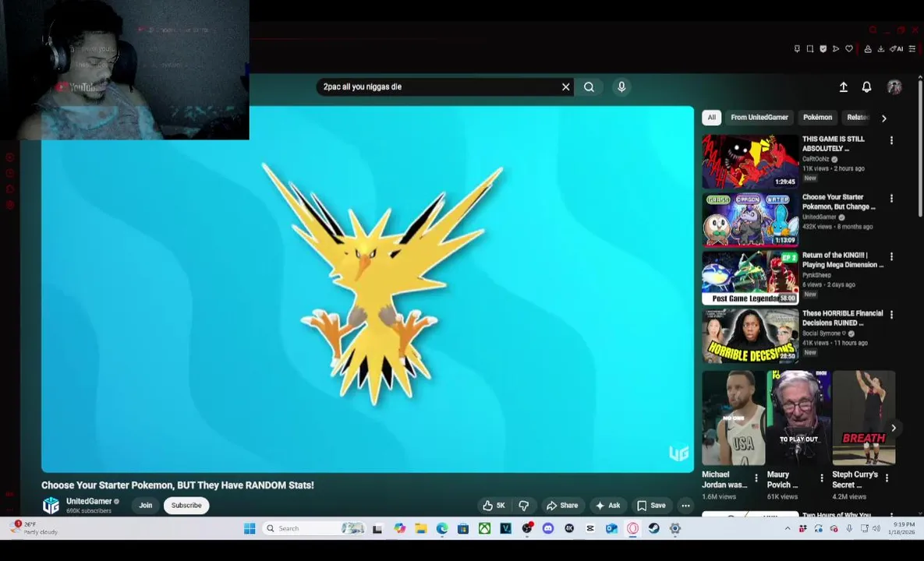Screen dimensions: 924x561
Task: Show hidden system tray icons
Action: (x=788, y=528)
